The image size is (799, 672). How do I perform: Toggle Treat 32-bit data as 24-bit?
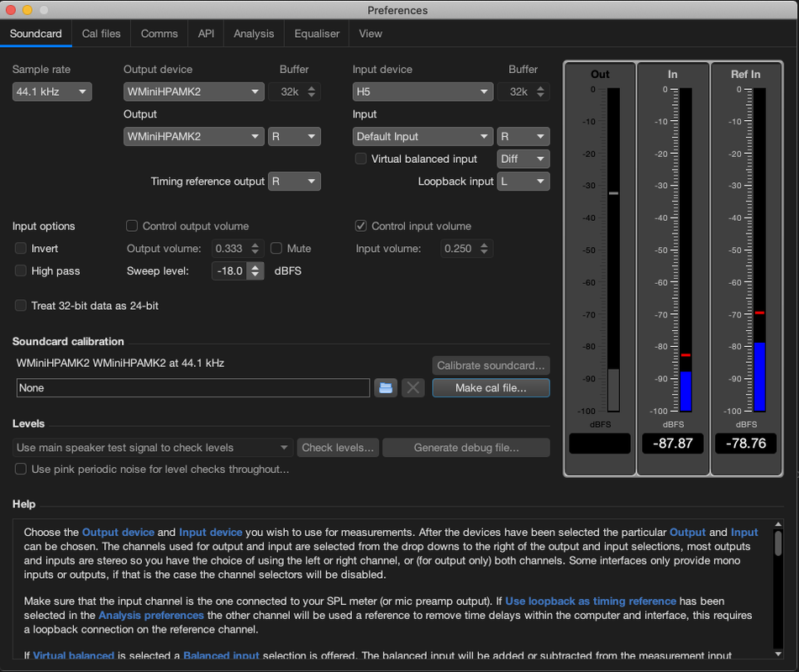coord(21,305)
